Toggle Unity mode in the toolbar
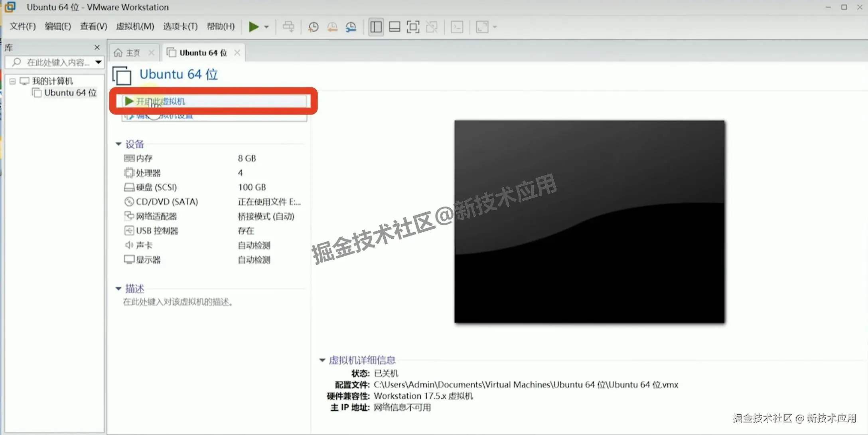This screenshot has width=868, height=435. click(432, 26)
